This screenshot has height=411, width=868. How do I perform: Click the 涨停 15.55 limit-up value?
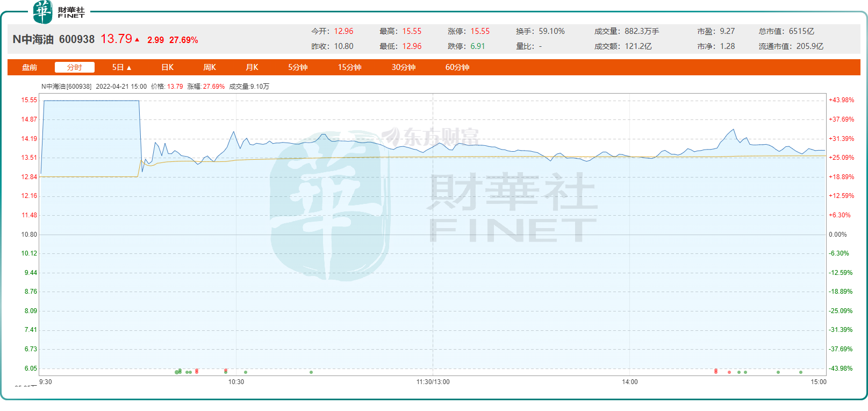pyautogui.click(x=469, y=31)
